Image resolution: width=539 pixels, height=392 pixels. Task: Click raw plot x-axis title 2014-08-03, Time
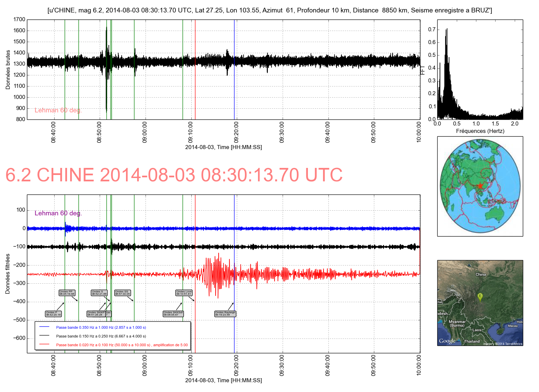pyautogui.click(x=223, y=147)
